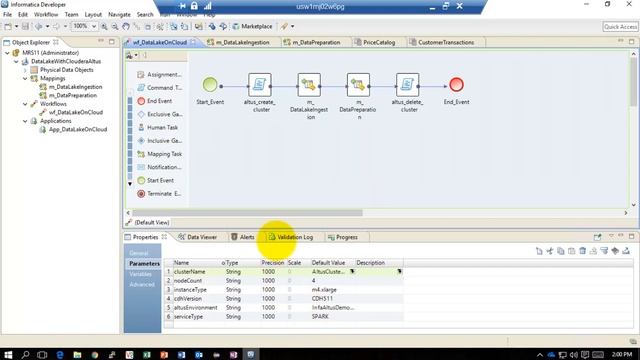Click the save disk toolbar icon
640x360 pixels.
[25, 27]
